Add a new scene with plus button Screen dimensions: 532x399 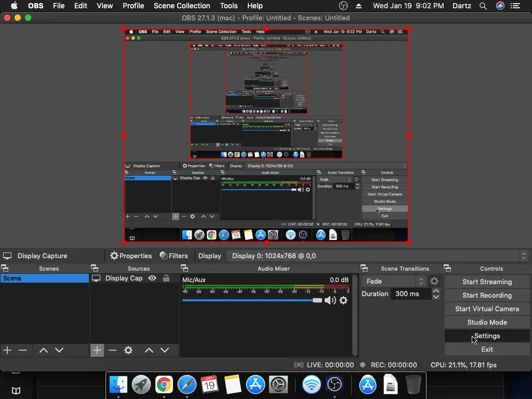tap(7, 350)
